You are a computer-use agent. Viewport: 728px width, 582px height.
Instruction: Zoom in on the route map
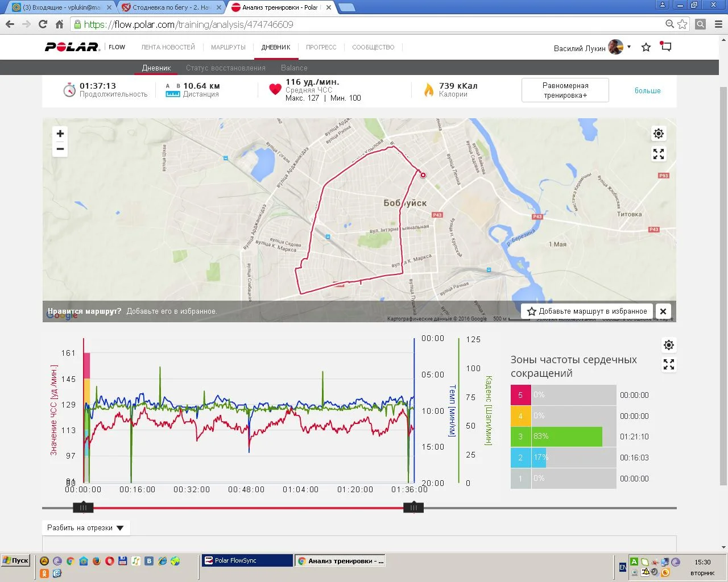[x=60, y=134]
